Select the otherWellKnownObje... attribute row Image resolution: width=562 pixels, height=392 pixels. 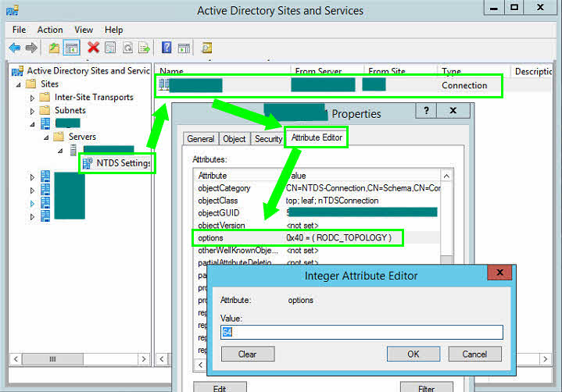click(317, 250)
